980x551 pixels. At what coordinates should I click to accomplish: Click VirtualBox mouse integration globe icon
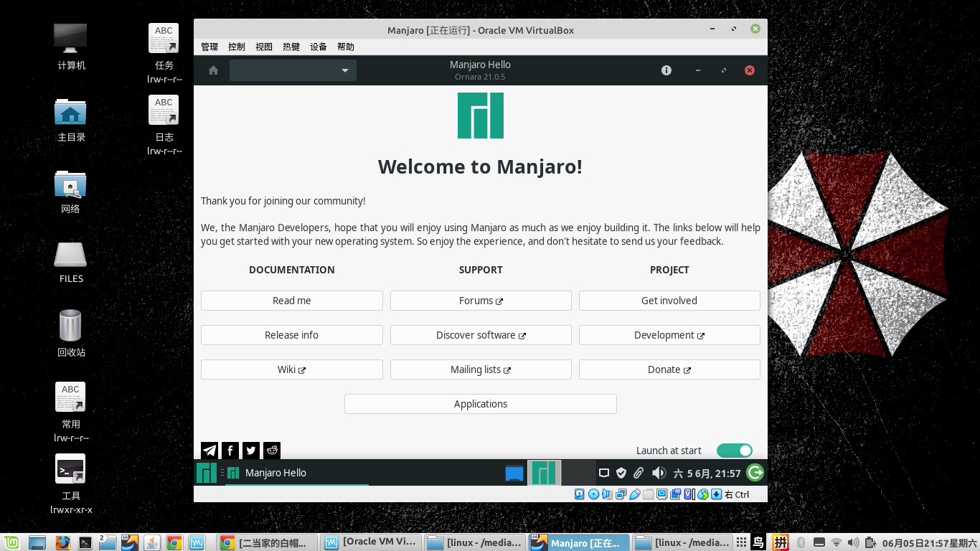[x=702, y=494]
